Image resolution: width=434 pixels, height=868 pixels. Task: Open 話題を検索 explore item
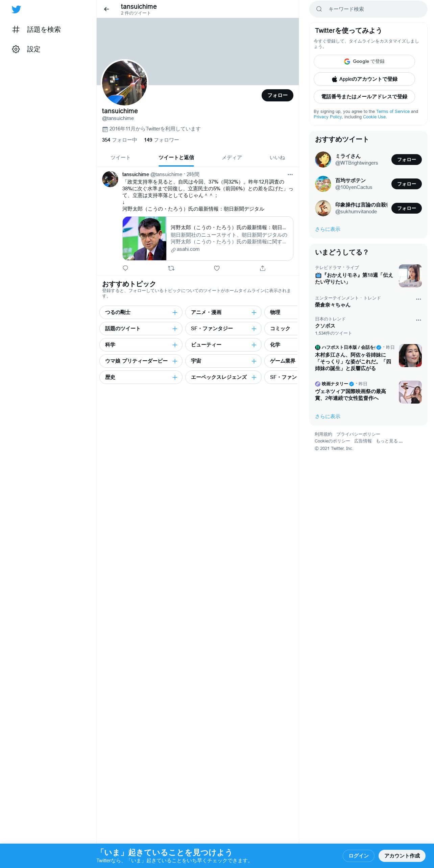(37, 30)
